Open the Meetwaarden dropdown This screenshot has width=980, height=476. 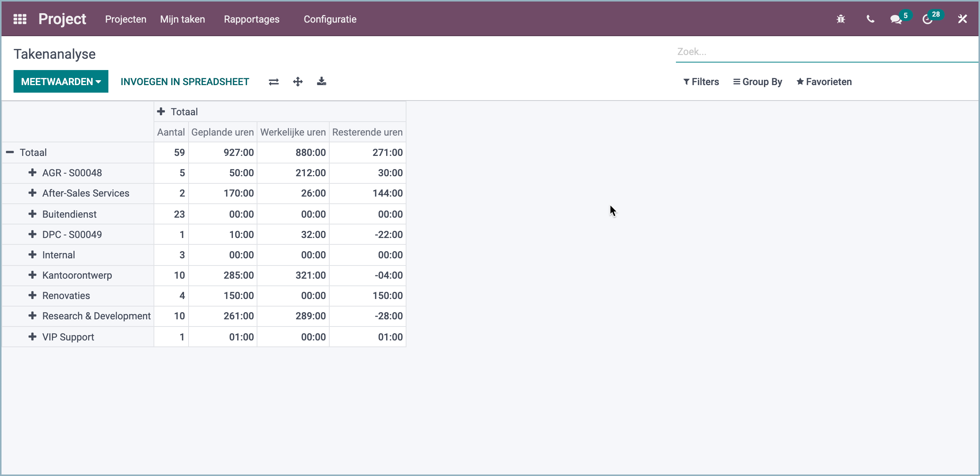pos(61,81)
